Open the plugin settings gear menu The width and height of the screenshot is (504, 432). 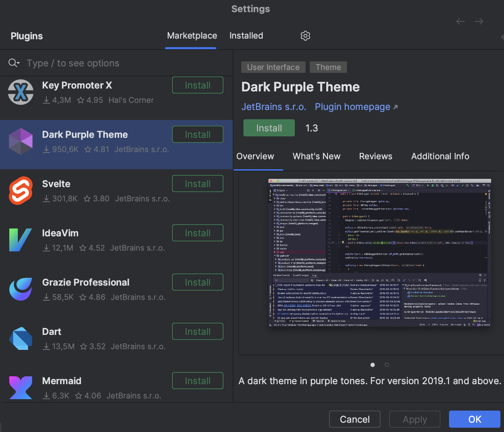coord(305,36)
